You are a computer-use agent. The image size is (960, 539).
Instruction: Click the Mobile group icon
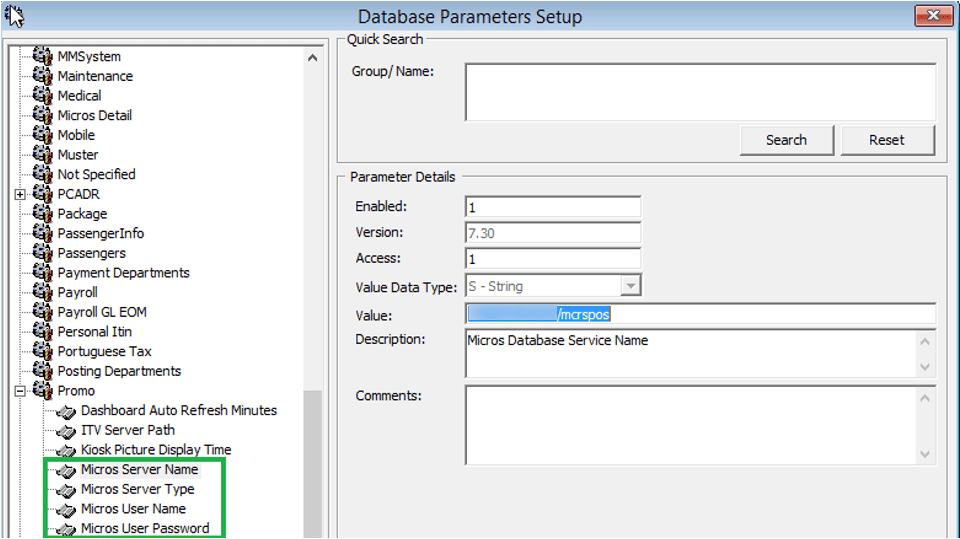coord(42,134)
